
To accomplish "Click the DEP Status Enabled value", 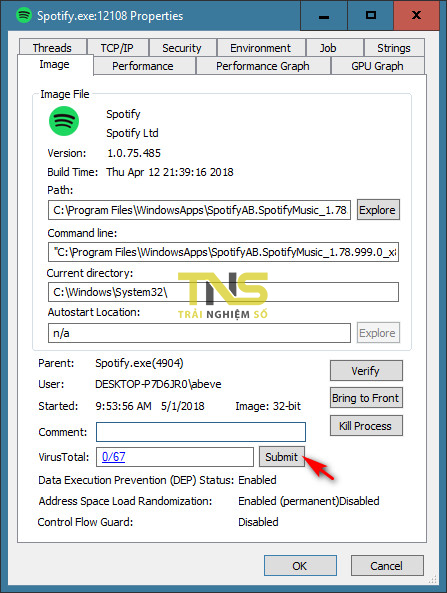I will click(257, 480).
